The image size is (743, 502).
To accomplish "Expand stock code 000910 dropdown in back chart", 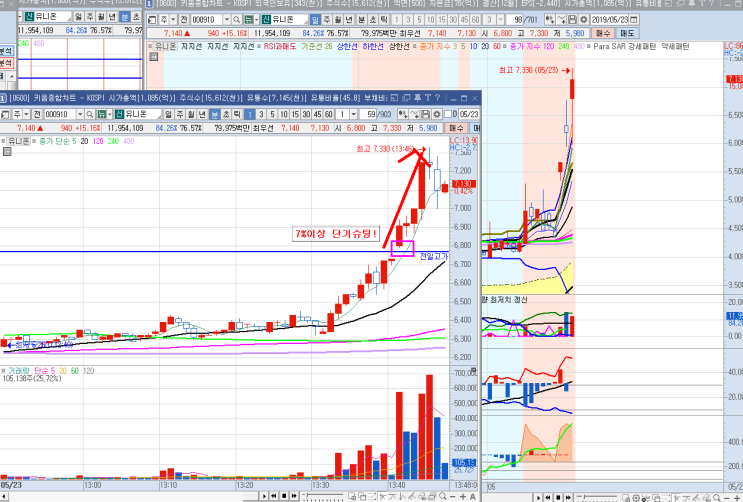I will click(227, 20).
